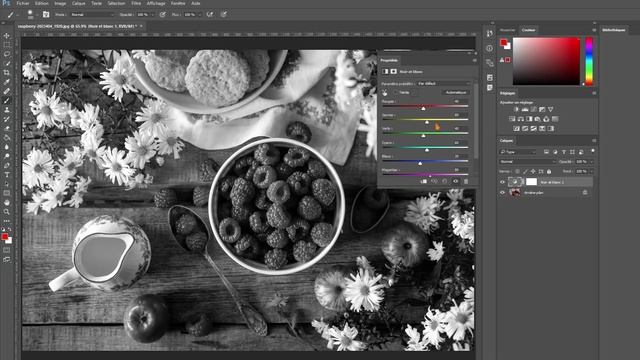Select the Eraser tool
Screen dimensions: 640x360
coord(7,128)
